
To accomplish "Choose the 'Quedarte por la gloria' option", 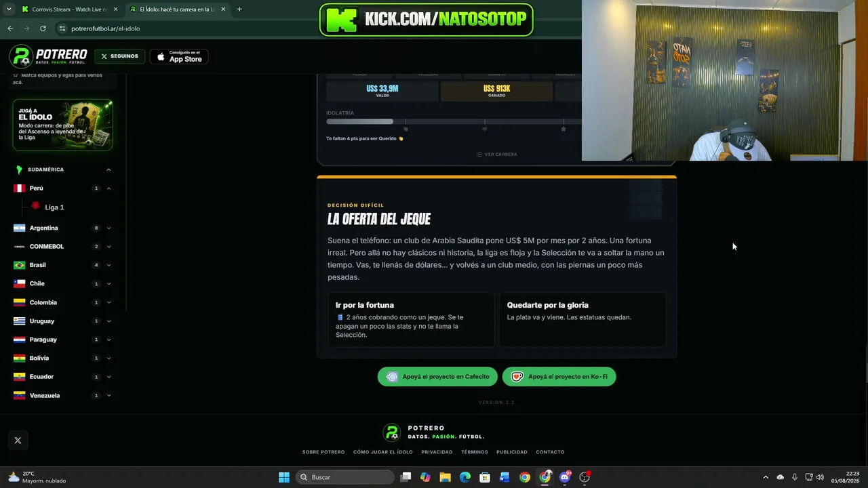I will tap(583, 320).
